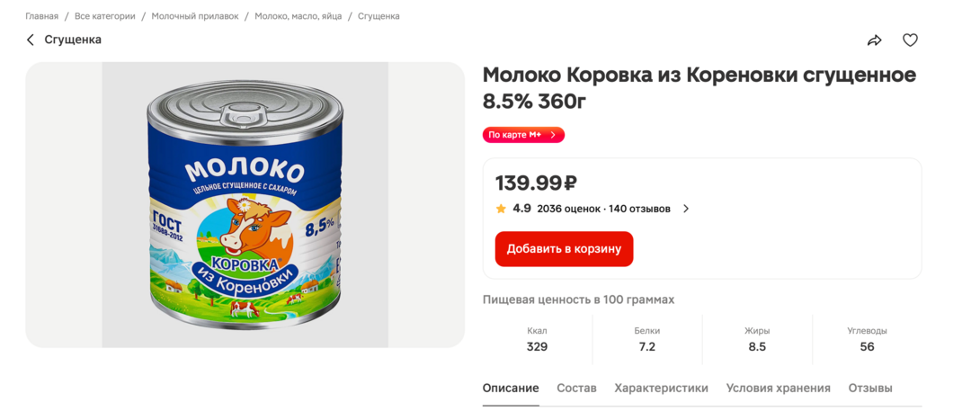
Task: Open the Характеристики tab
Action: tap(661, 389)
